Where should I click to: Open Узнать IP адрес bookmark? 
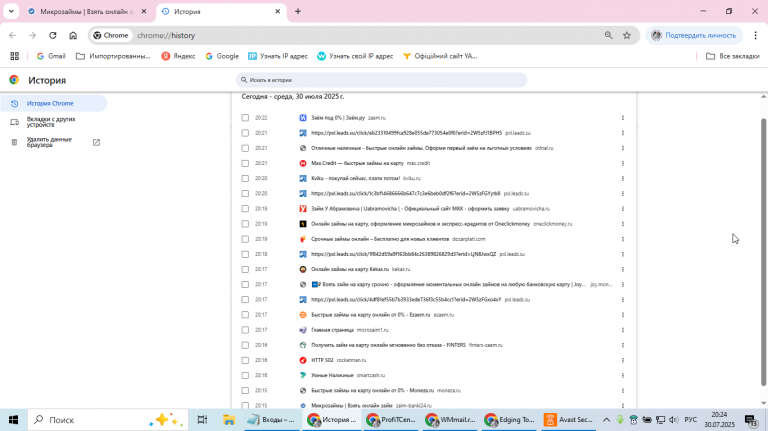[x=278, y=56]
